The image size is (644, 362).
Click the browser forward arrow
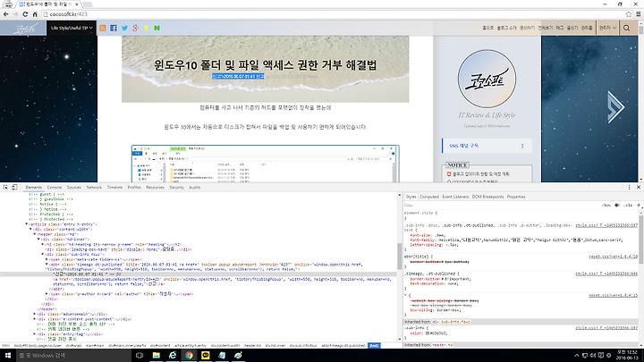coord(15,14)
